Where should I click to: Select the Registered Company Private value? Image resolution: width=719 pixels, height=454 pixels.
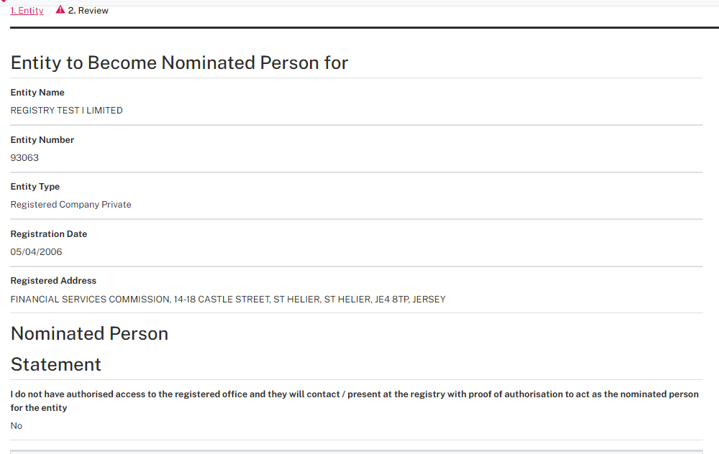point(71,205)
